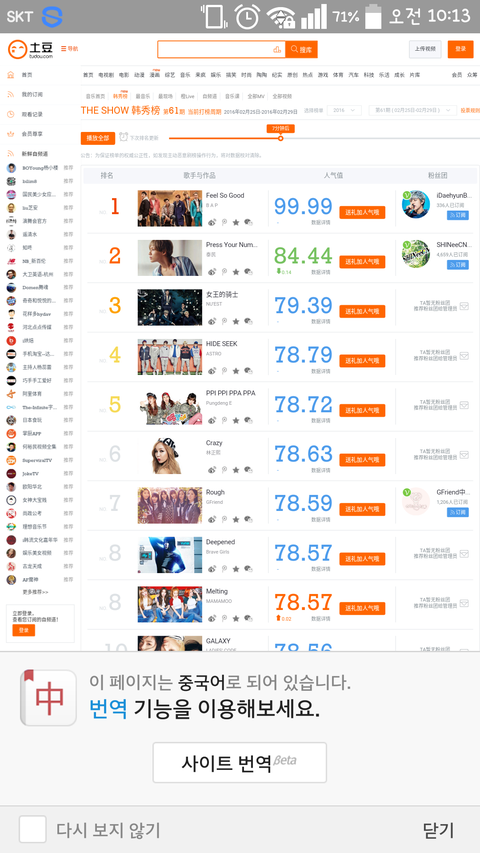
Task: Close the translation prompt with 닫기
Action: [x=439, y=830]
